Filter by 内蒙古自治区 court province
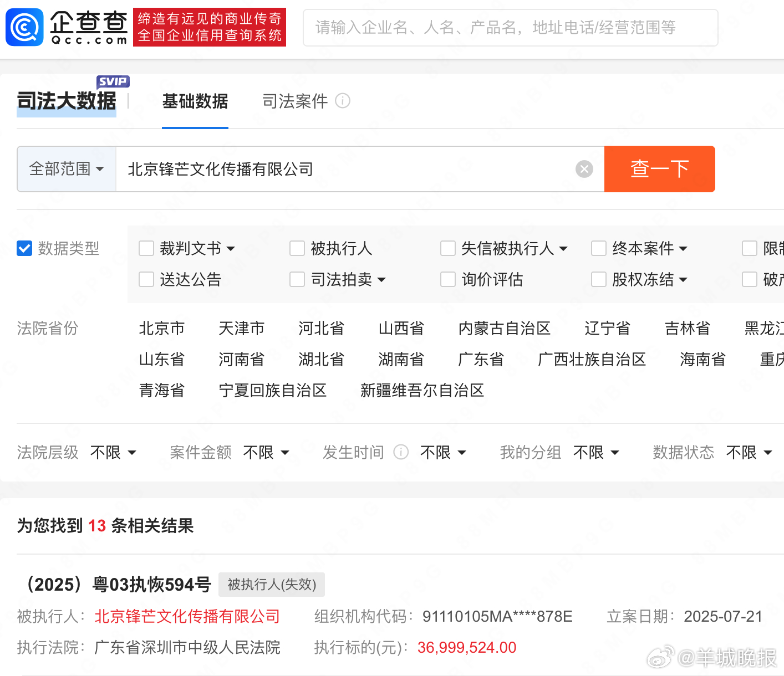This screenshot has width=784, height=676. [x=505, y=329]
